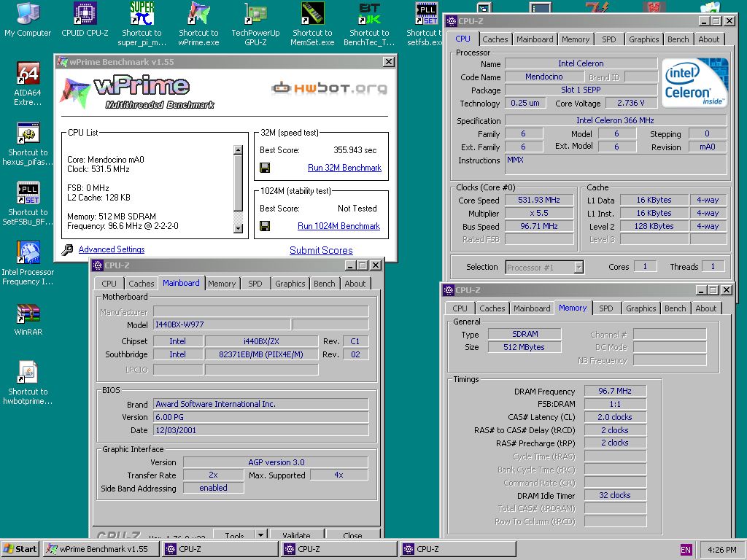Click save icon for 32M score
This screenshot has width=747, height=560.
(265, 168)
